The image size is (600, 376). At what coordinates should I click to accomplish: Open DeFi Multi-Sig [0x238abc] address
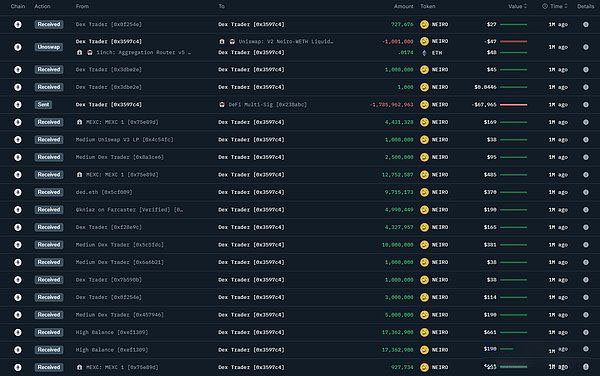(268, 104)
